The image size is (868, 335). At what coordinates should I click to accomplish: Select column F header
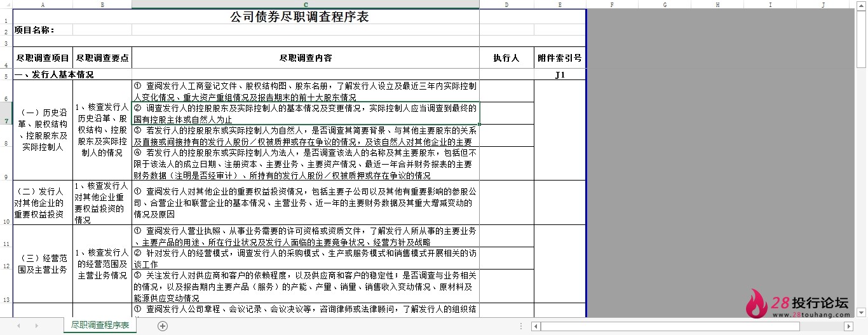pos(612,4)
